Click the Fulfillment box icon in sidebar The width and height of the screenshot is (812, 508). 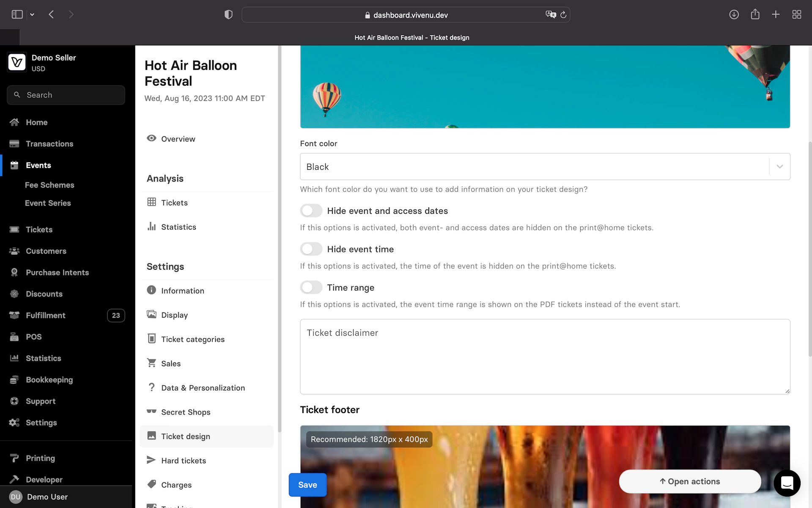(x=14, y=315)
